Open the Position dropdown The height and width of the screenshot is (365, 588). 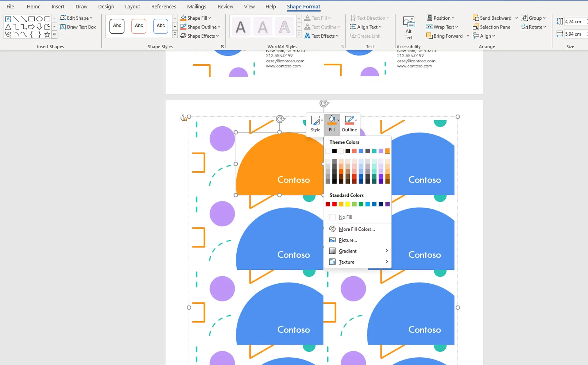click(x=441, y=18)
